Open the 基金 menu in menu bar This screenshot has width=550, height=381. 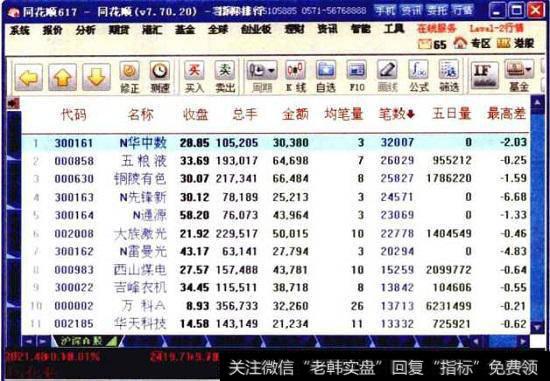[185, 31]
